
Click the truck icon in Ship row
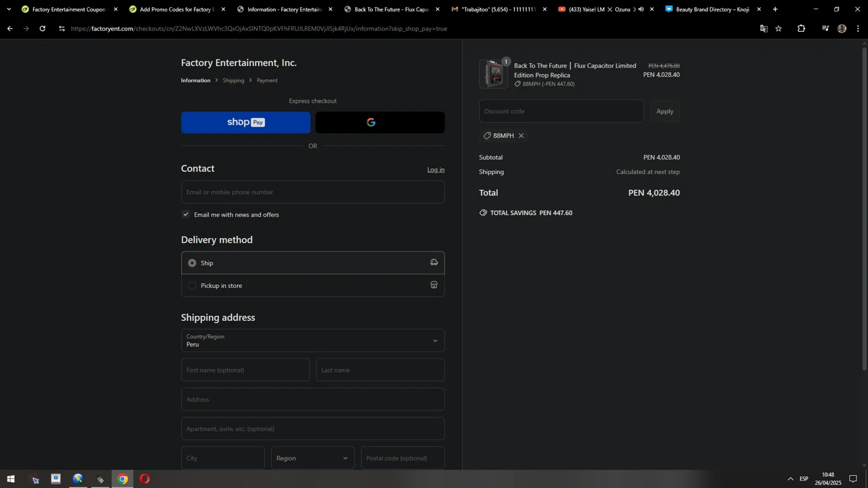[x=434, y=263]
